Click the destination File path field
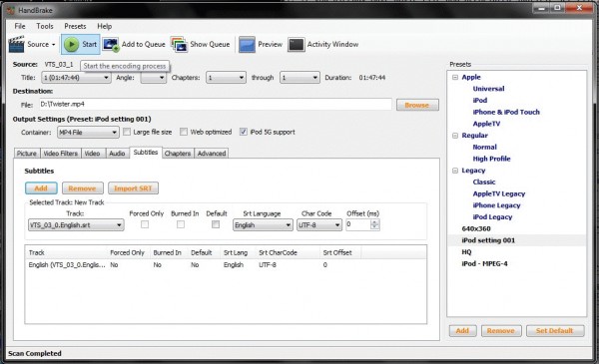Screen dimensions: 599x364 tap(216, 104)
